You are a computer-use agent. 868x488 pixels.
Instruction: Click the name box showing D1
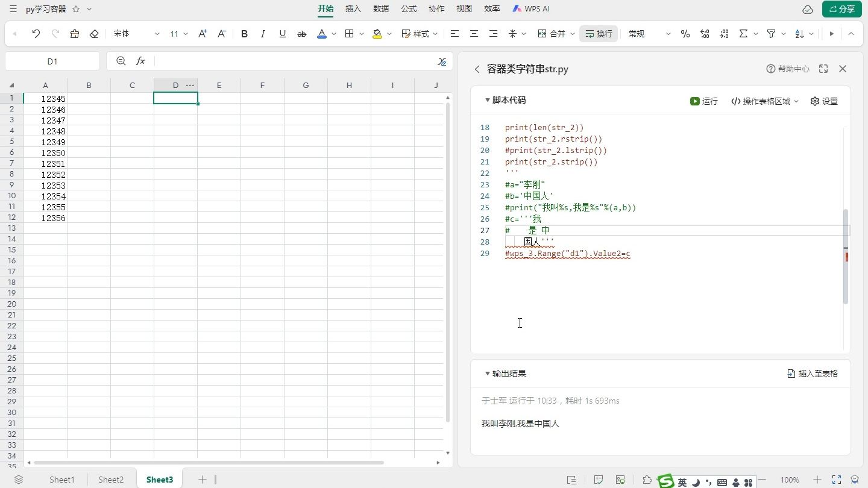coord(52,61)
